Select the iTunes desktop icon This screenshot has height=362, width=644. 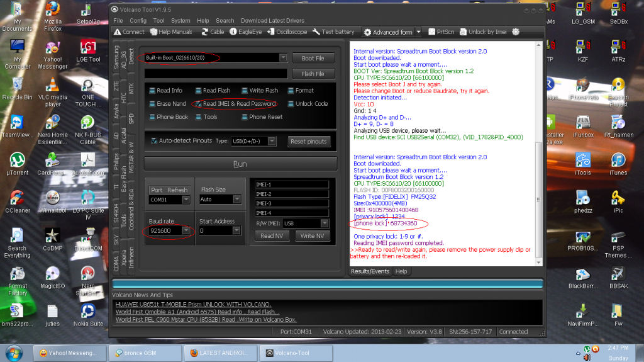pos(618,164)
